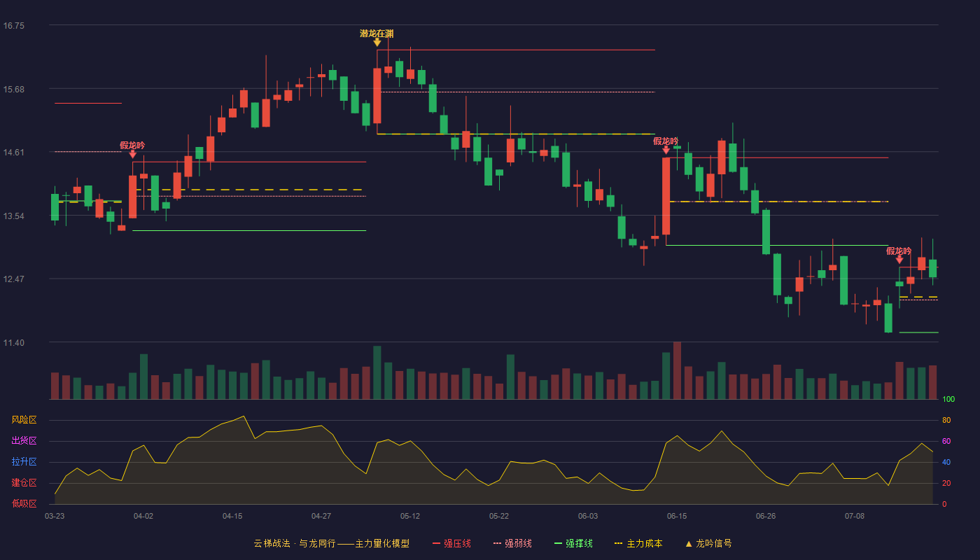Viewport: 980px width, 560px height.
Task: Click the yellow 潜龙在渊 arrow signal marker
Action: pyautogui.click(x=377, y=42)
